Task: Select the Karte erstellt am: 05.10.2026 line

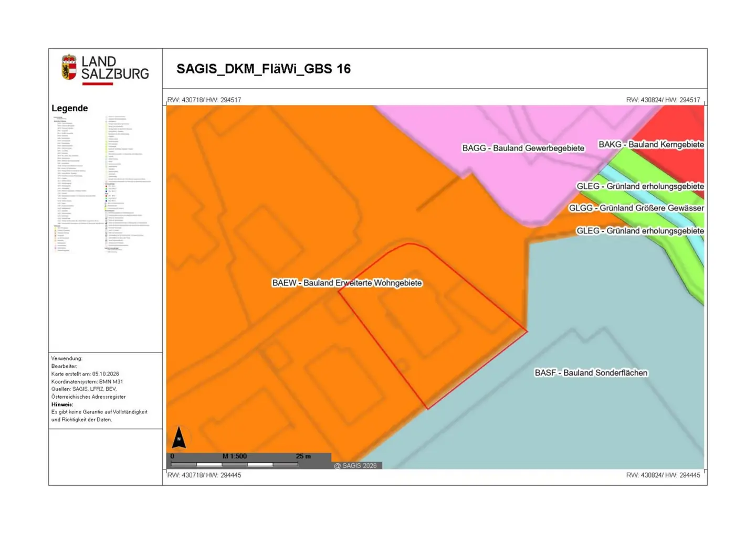Action: pyautogui.click(x=85, y=374)
